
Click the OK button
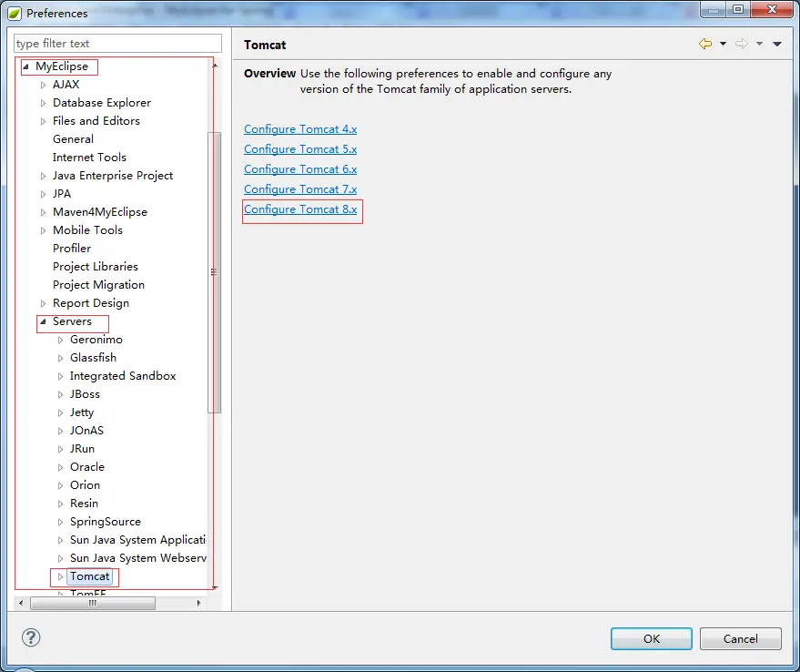pos(652,639)
